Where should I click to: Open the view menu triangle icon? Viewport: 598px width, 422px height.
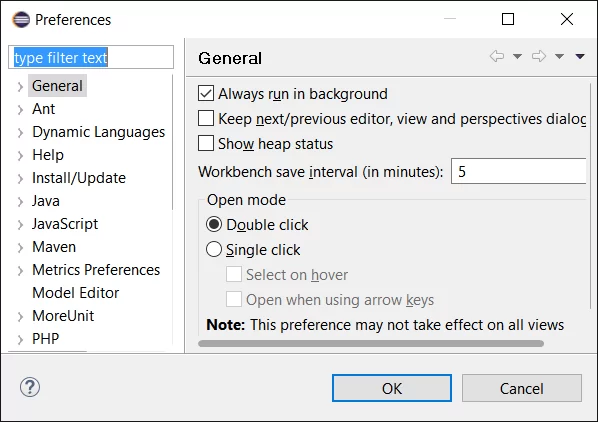[580, 56]
